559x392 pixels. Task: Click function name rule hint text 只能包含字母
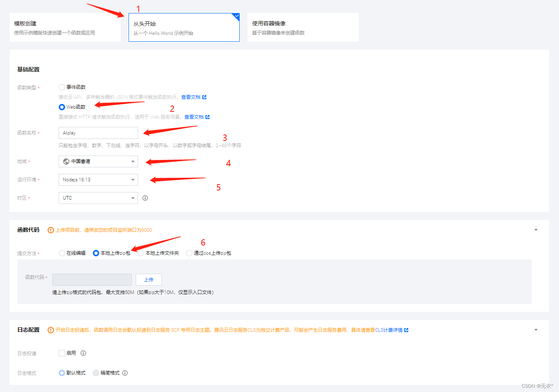tap(150, 146)
